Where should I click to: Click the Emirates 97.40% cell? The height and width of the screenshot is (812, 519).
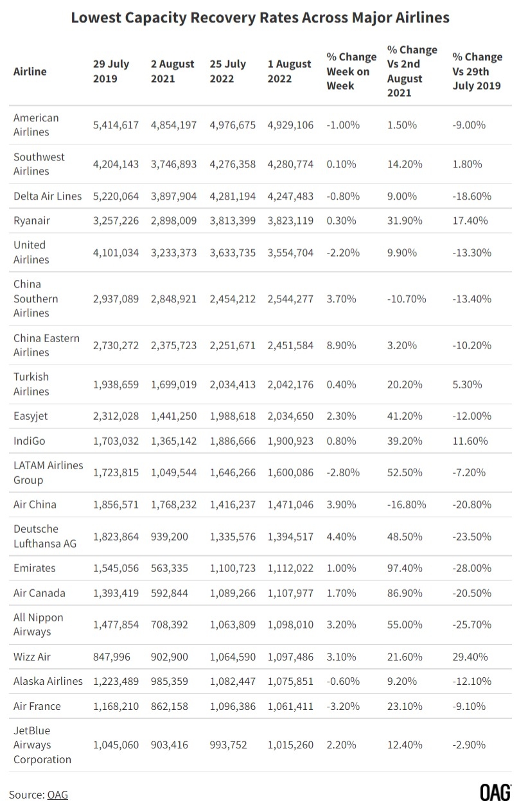(x=405, y=568)
